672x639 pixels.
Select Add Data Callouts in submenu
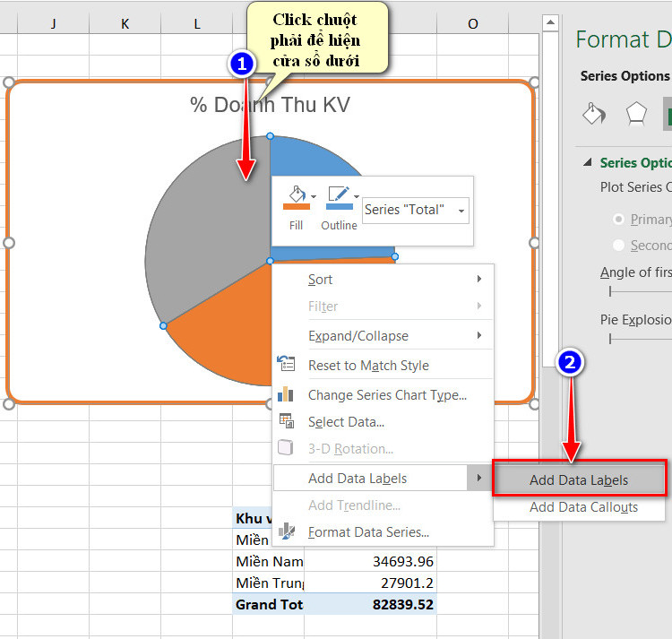(x=580, y=507)
